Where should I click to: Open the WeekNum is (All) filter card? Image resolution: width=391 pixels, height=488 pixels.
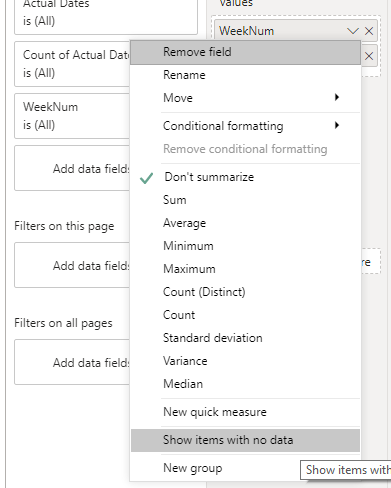point(72,116)
